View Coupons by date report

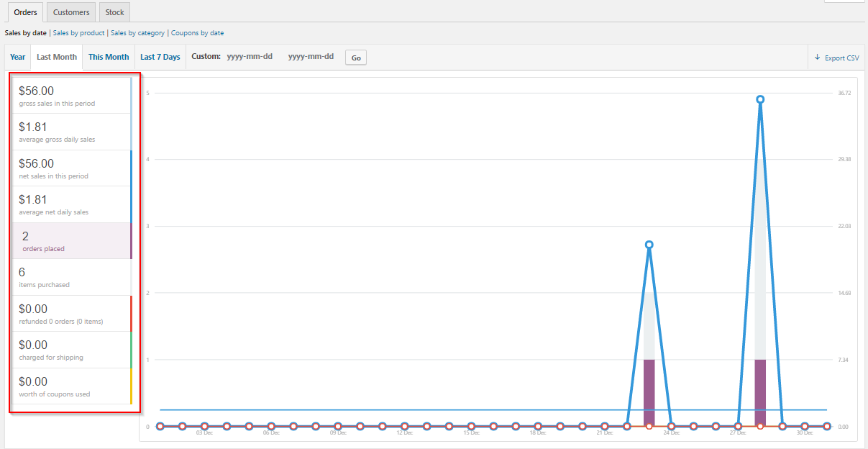pos(197,33)
